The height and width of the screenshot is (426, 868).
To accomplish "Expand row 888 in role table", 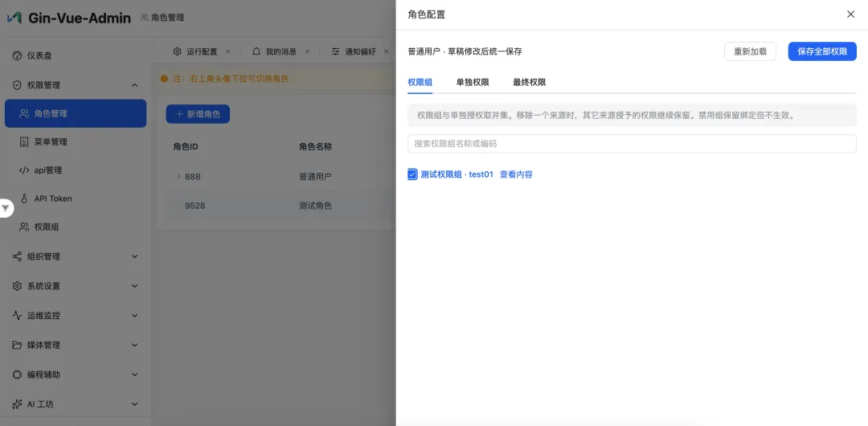I will pyautogui.click(x=178, y=176).
